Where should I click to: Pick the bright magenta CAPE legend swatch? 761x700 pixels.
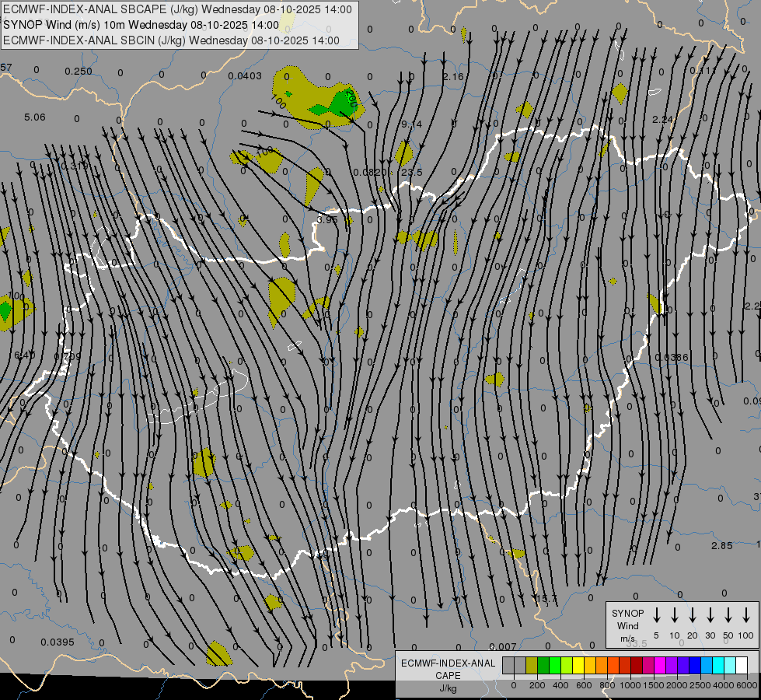(660, 666)
